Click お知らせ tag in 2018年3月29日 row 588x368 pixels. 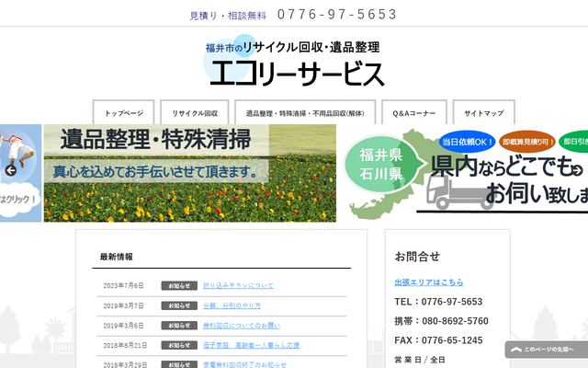[x=179, y=364]
